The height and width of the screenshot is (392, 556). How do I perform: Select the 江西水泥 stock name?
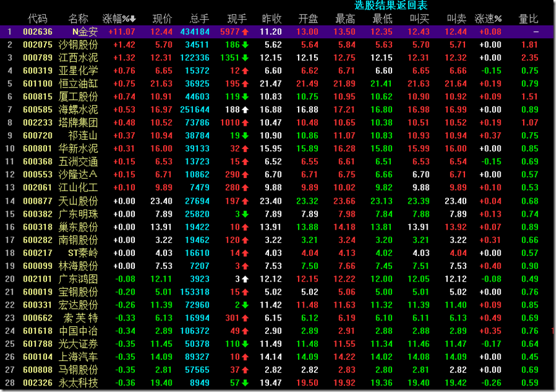78,58
